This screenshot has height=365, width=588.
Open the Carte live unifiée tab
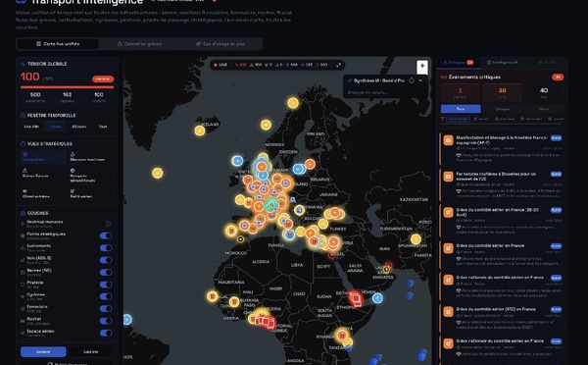58,44
